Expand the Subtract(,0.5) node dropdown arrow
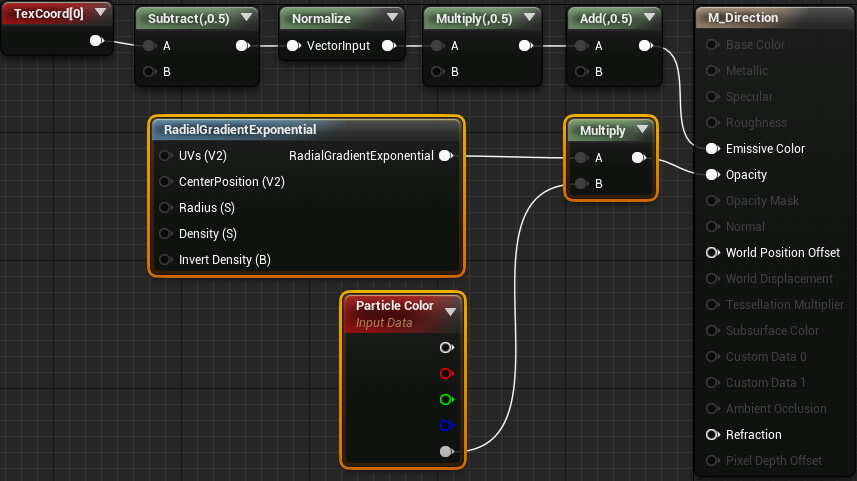 tap(246, 17)
